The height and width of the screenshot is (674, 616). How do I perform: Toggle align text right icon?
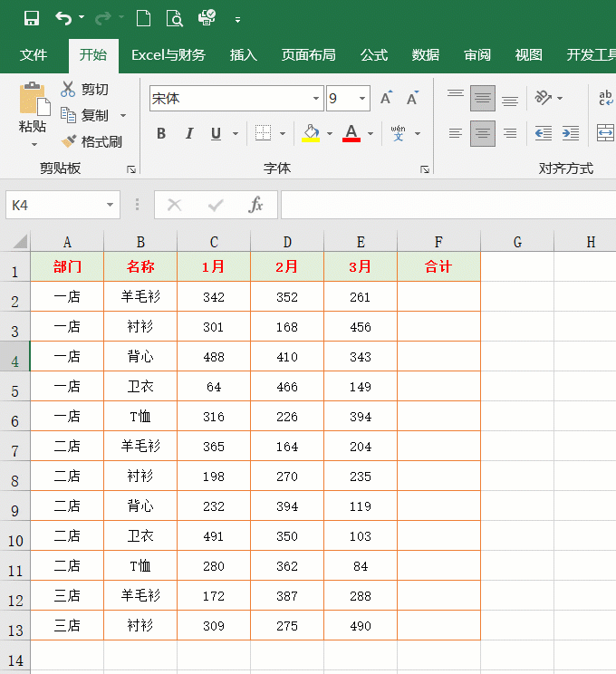click(x=510, y=134)
